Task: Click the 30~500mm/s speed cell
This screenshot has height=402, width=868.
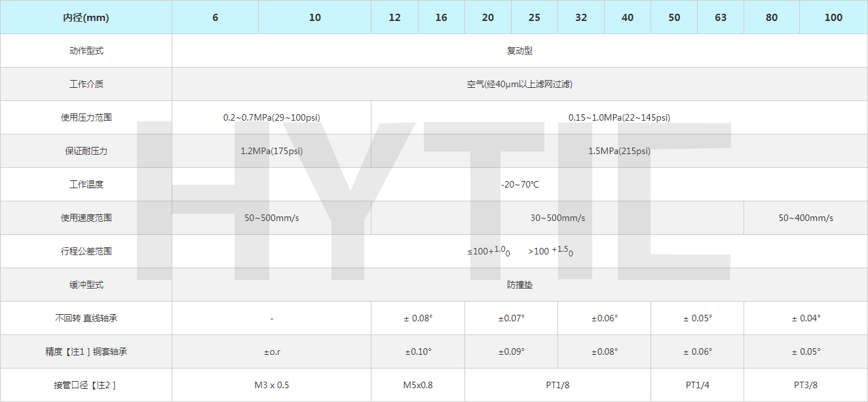Action: 557,218
